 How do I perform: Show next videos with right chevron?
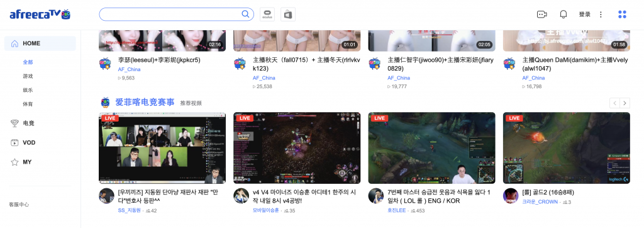click(625, 103)
